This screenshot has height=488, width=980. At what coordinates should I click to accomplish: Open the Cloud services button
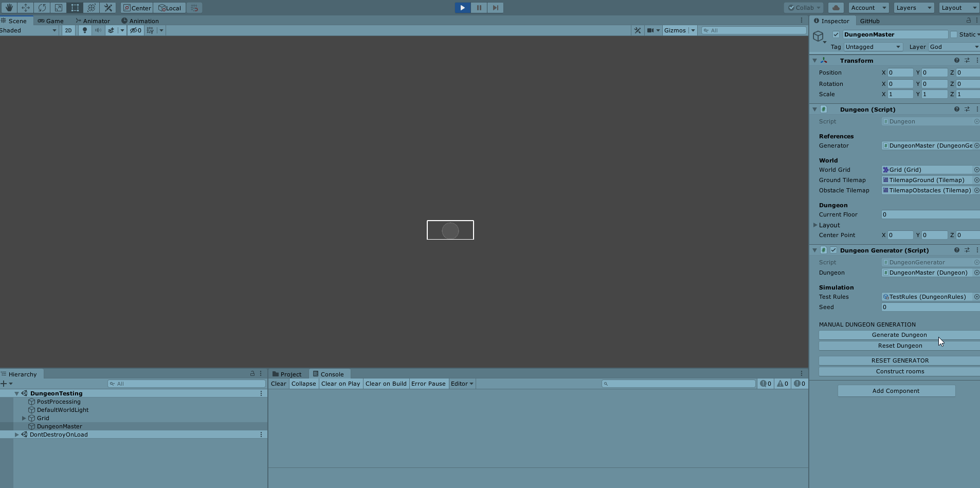point(836,8)
